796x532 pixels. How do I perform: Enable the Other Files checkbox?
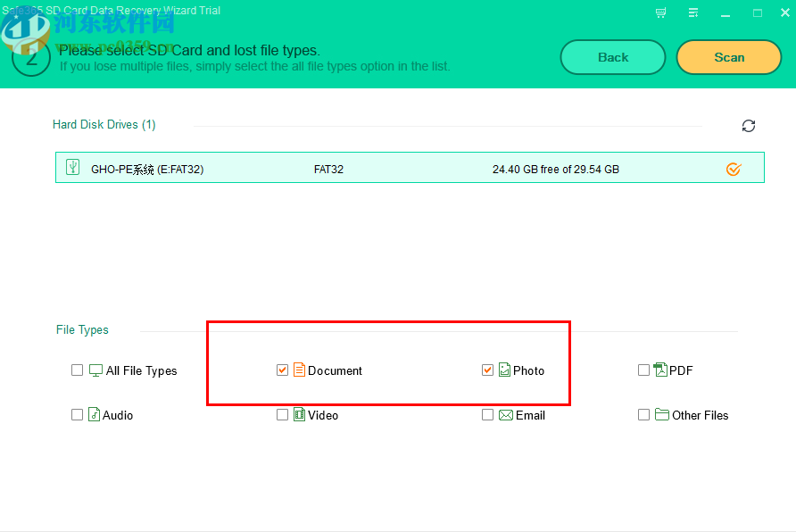tap(643, 414)
